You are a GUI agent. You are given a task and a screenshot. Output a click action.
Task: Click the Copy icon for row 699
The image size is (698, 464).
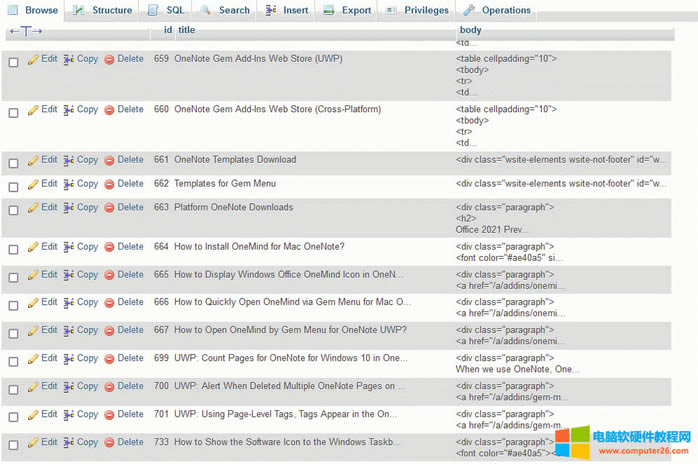[69, 359]
